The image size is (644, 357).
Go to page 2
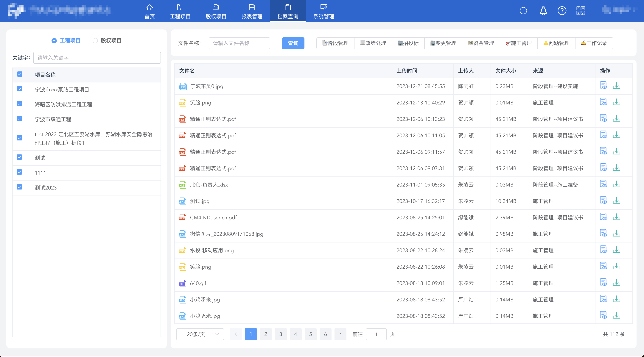point(266,334)
